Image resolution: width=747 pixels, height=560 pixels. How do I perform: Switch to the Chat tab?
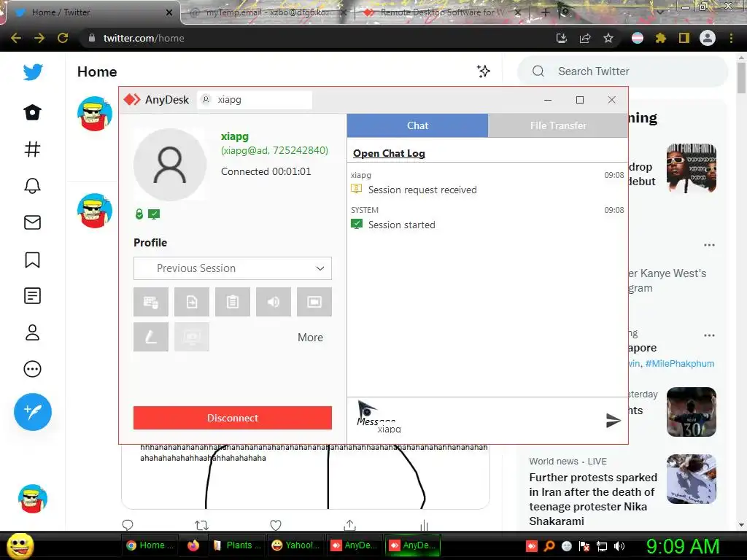click(x=417, y=125)
